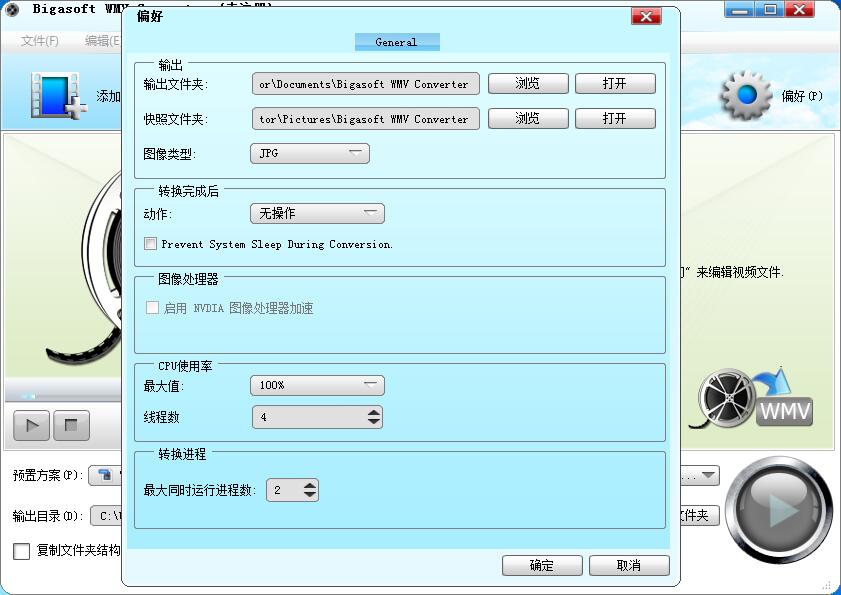Select the General tab

[x=397, y=42]
